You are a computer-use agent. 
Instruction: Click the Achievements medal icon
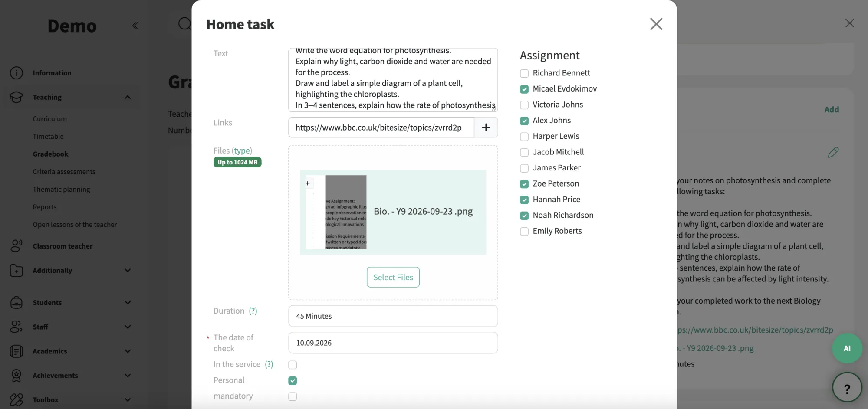click(x=16, y=375)
